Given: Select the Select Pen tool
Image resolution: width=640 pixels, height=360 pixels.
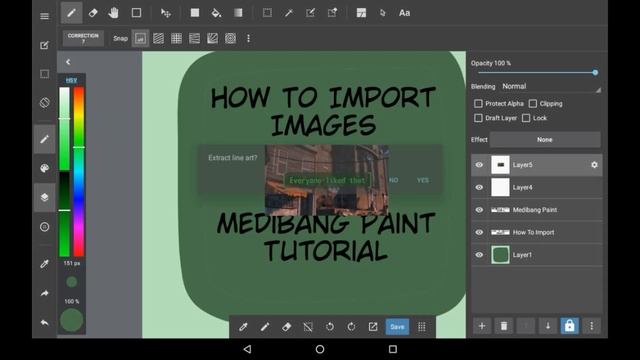Looking at the screenshot, I should tap(310, 13).
